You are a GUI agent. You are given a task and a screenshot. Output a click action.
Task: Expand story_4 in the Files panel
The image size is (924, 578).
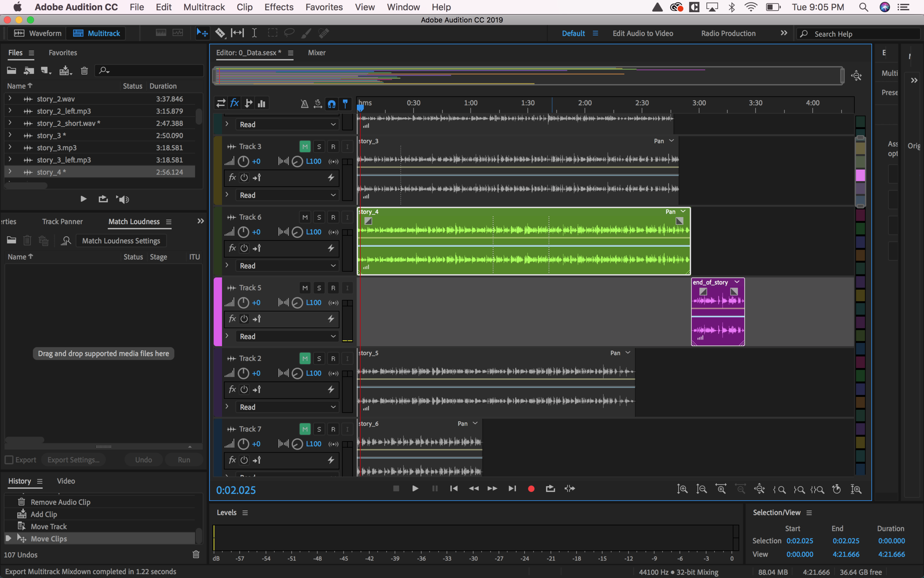(x=10, y=172)
